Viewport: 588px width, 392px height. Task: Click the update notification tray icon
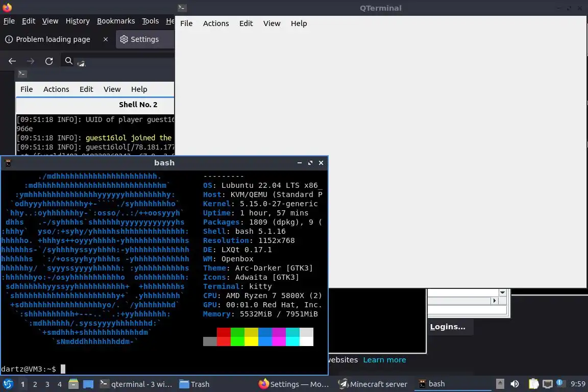coord(559,383)
